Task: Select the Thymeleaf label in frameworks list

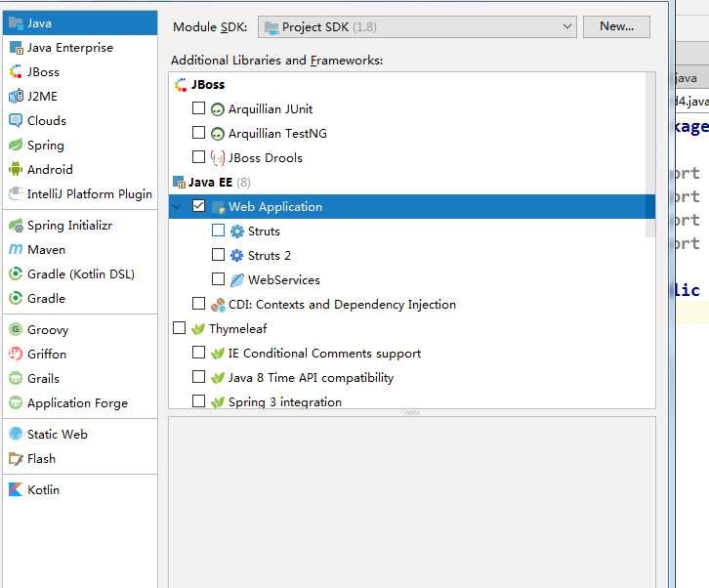Action: (x=238, y=329)
